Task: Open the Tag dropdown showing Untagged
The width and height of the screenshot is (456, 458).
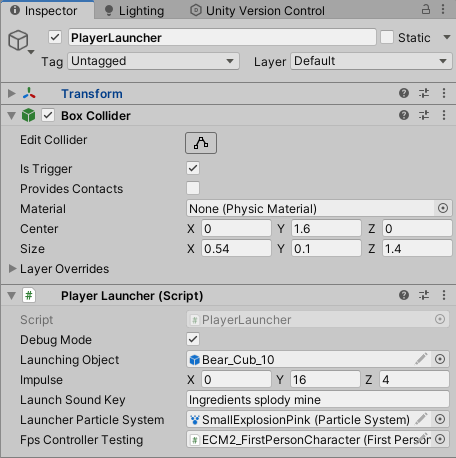Action: [153, 61]
